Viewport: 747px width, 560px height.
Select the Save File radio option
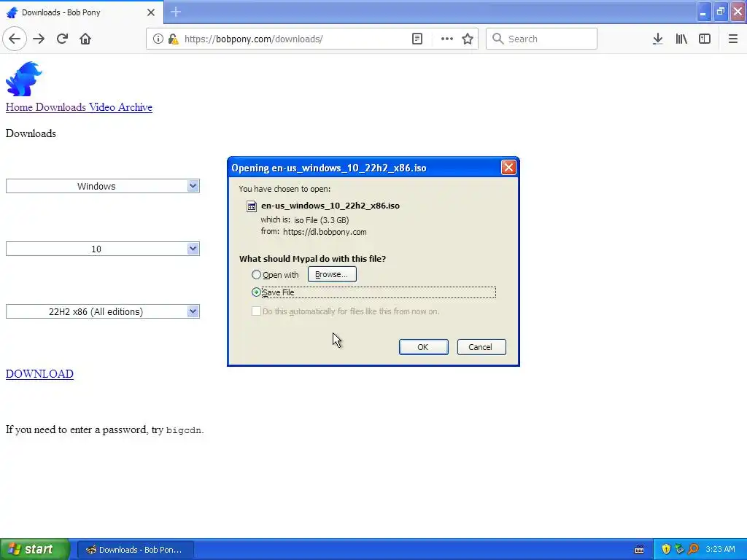256,292
